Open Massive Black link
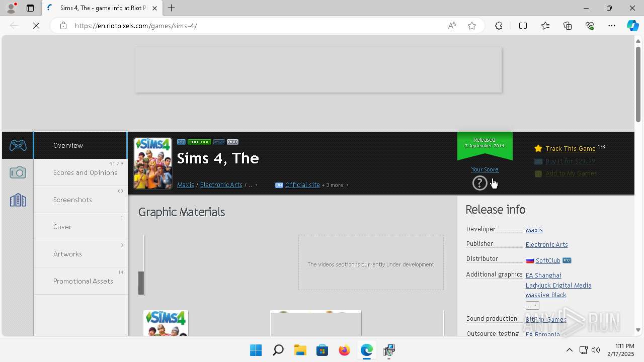Image resolution: width=644 pixels, height=362 pixels. point(546,295)
